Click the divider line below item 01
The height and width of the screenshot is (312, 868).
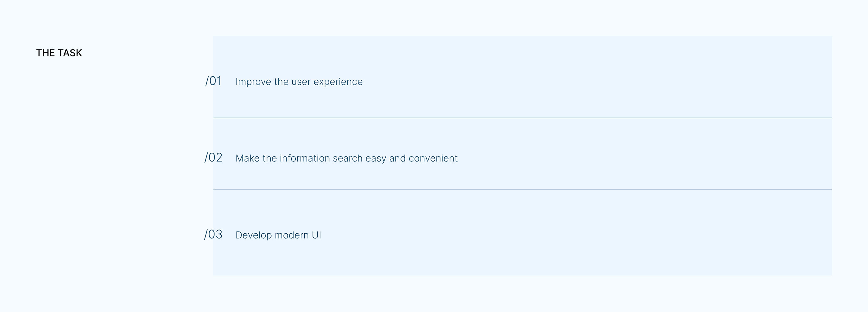coord(522,118)
